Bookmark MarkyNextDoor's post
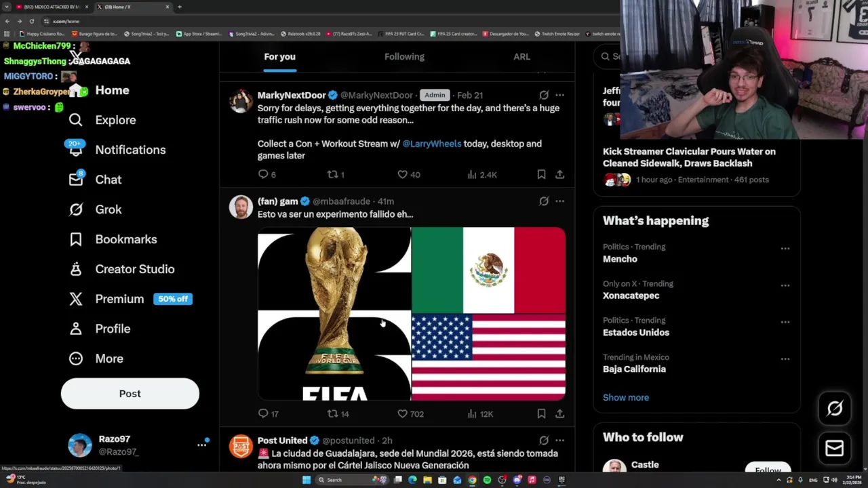Screen dimensions: 868x488 click(x=541, y=175)
